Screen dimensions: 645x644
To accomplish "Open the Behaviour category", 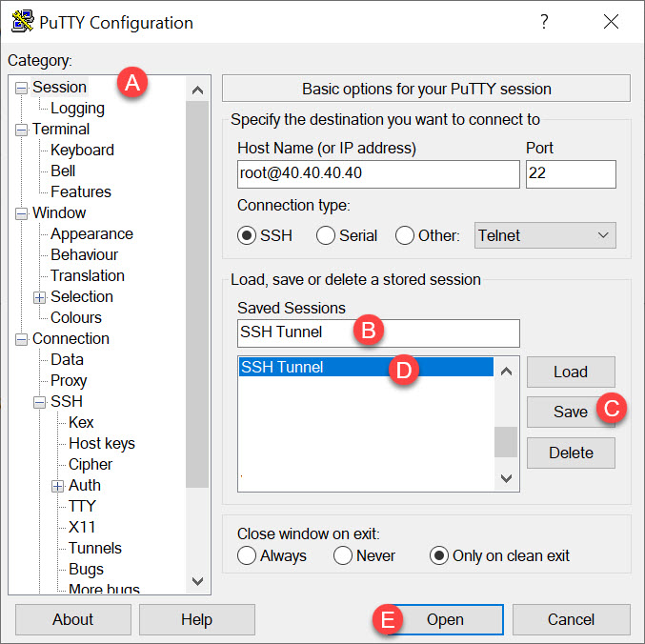I will [84, 255].
